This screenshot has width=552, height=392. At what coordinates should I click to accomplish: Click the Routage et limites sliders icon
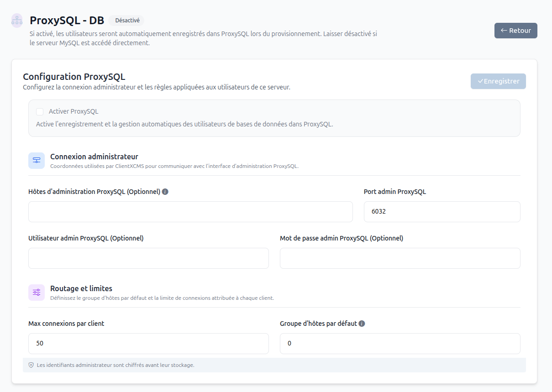tap(37, 293)
